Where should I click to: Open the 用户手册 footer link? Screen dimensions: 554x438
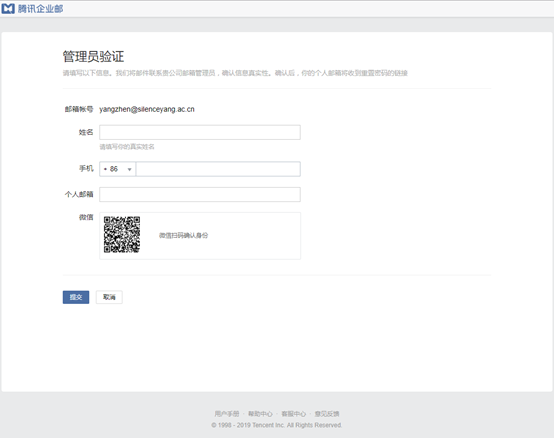click(227, 414)
